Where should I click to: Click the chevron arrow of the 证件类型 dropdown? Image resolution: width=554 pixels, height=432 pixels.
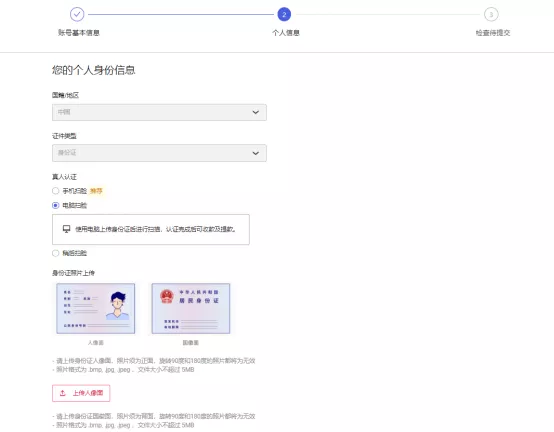(255, 153)
